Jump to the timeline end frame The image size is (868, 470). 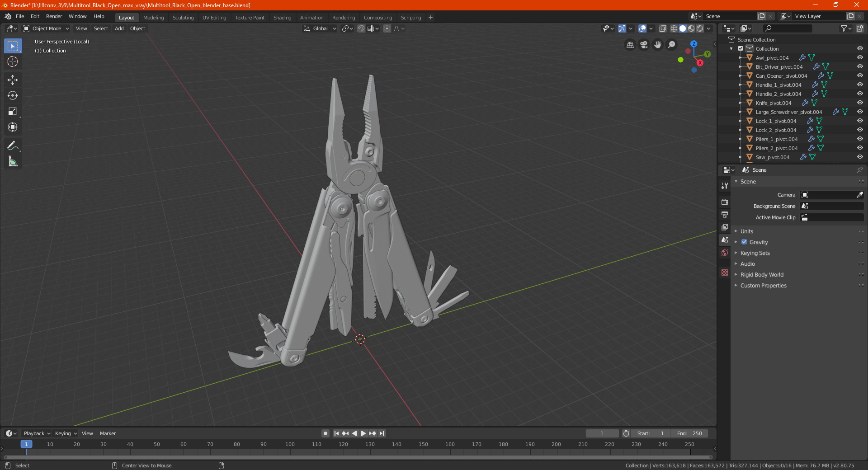[x=382, y=433]
